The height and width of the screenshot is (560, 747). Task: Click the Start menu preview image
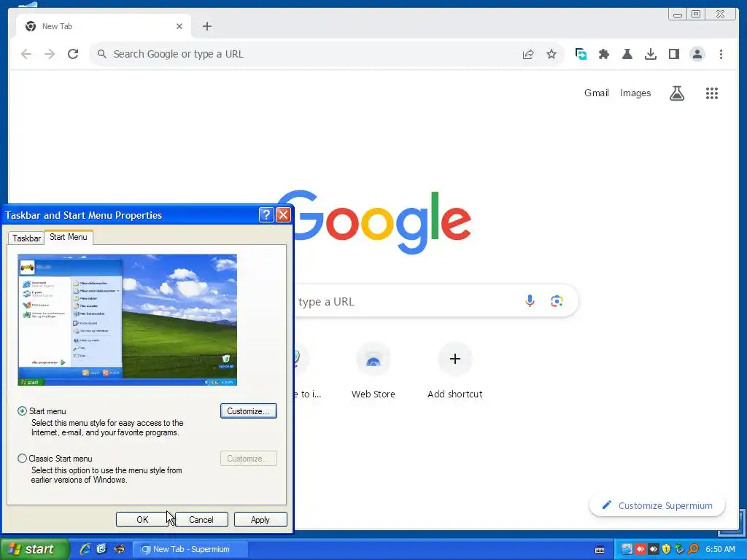coord(127,319)
